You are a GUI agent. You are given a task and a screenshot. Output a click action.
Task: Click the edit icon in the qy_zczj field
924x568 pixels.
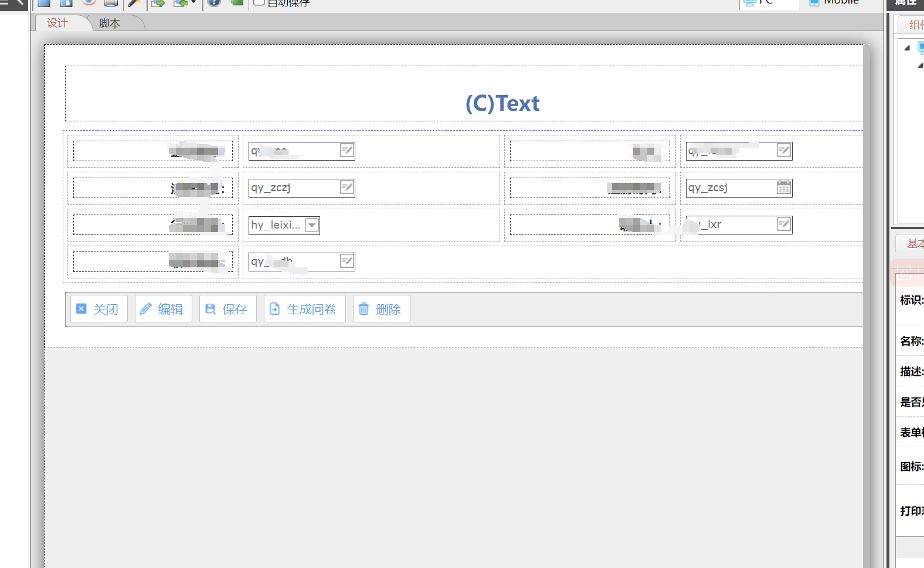point(347,188)
